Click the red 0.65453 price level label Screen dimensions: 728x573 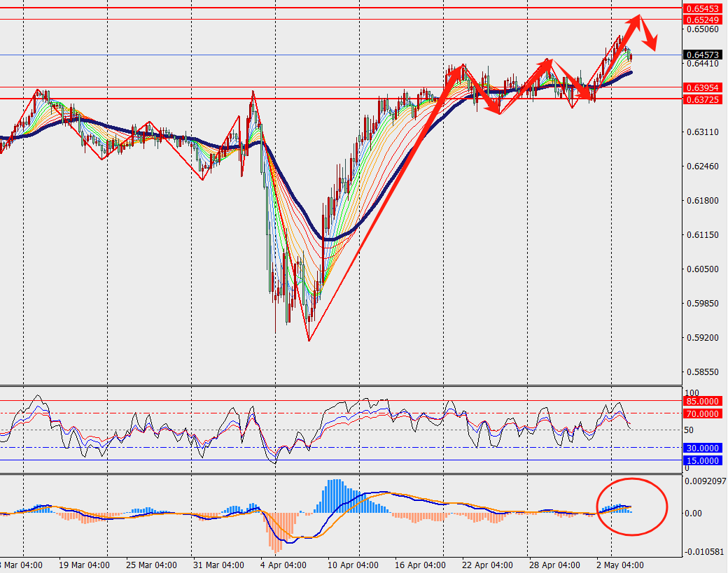pyautogui.click(x=703, y=9)
